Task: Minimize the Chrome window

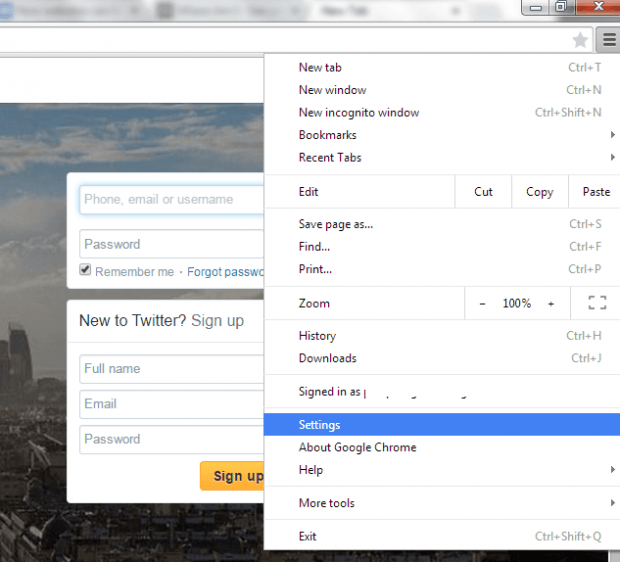Action: [535, 7]
